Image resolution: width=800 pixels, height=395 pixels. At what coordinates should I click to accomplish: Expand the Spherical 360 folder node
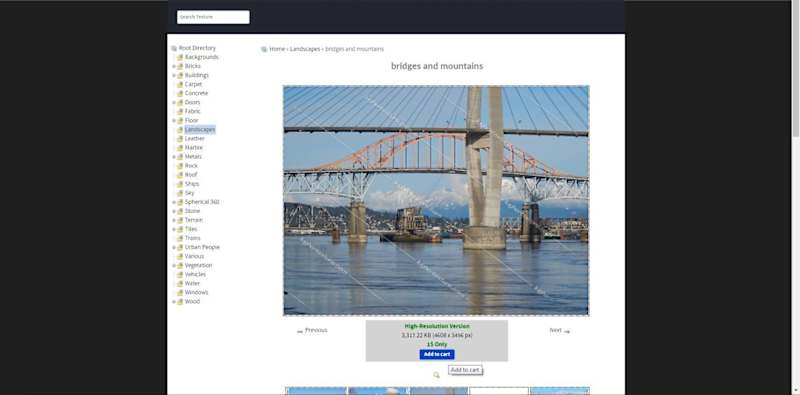click(173, 202)
